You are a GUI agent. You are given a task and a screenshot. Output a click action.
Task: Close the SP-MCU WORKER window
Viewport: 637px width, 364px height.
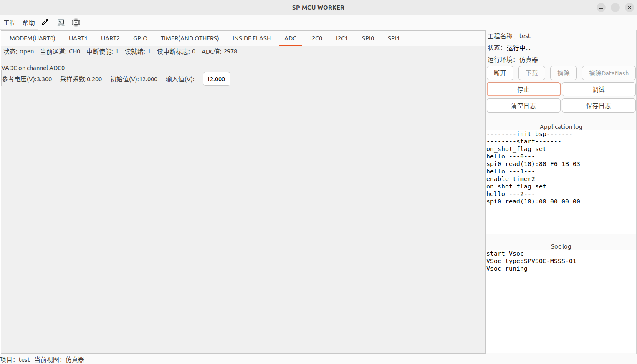point(629,8)
